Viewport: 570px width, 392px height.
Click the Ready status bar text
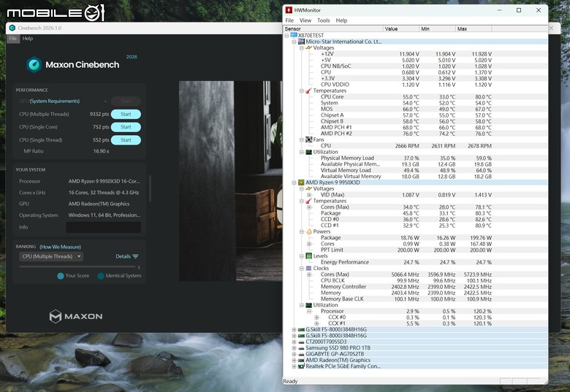pos(290,381)
